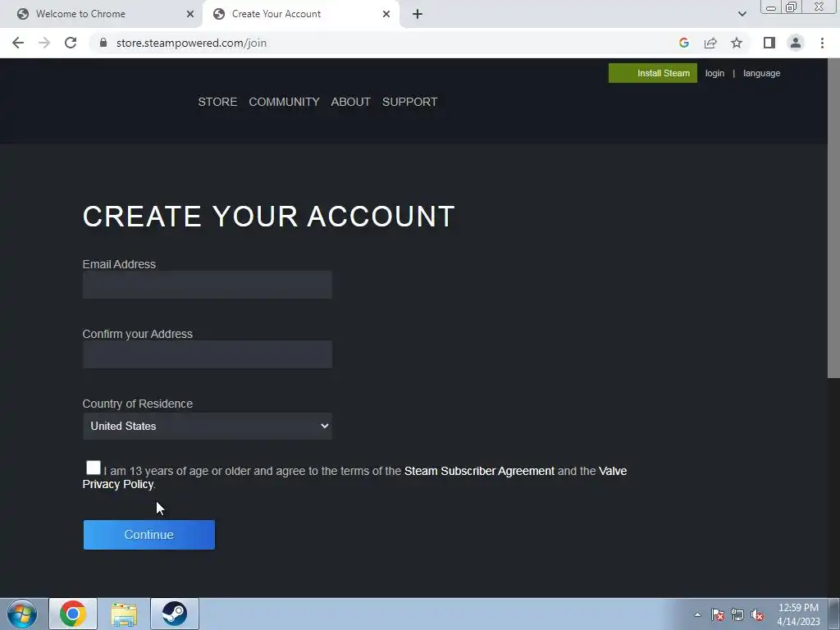Open Steam from taskbar
The image size is (840, 630).
point(175,614)
